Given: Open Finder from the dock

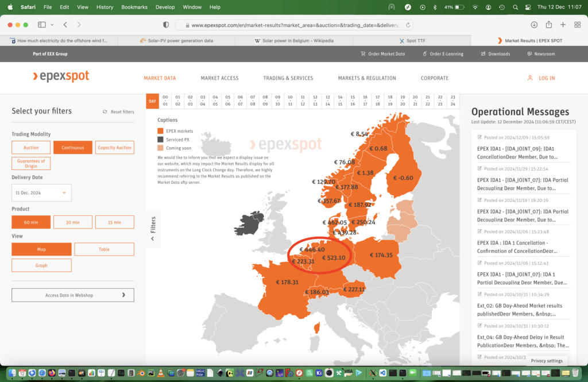Looking at the screenshot, I should click(x=12, y=373).
